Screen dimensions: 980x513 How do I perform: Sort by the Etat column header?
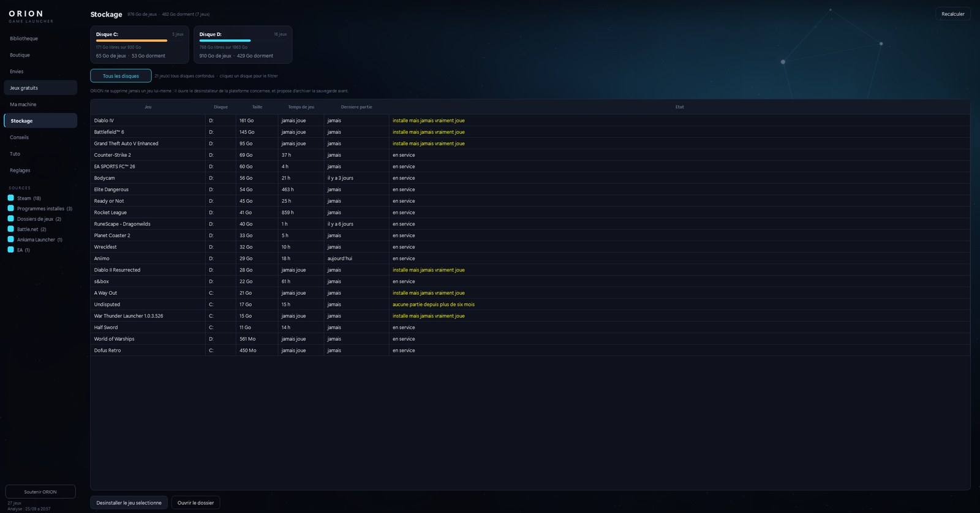point(680,107)
